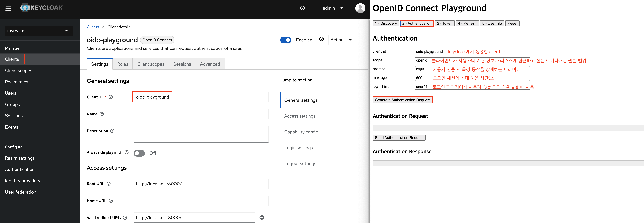
Task: Click the Client ID help icon
Action: point(111,97)
